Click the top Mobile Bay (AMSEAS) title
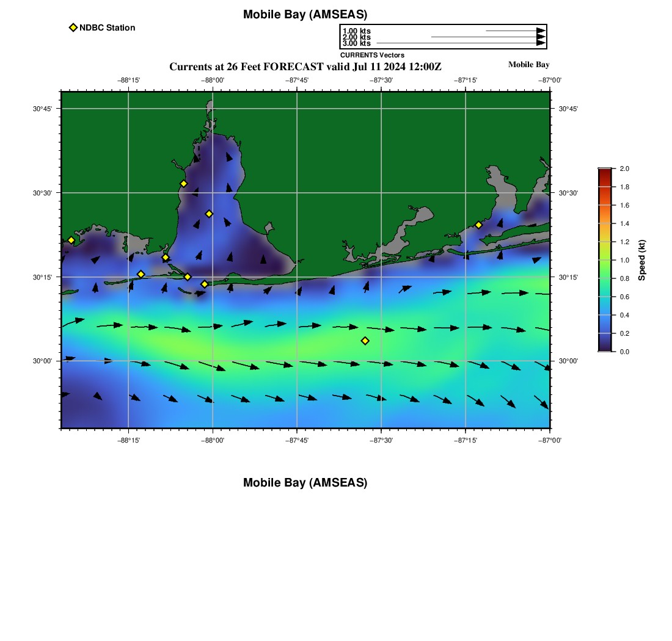This screenshot has height=641, width=672. pos(305,15)
